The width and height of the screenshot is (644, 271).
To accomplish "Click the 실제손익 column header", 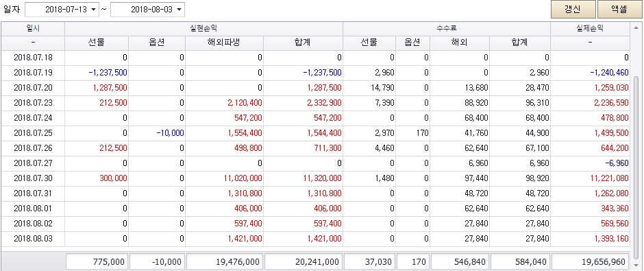I will tap(590, 28).
